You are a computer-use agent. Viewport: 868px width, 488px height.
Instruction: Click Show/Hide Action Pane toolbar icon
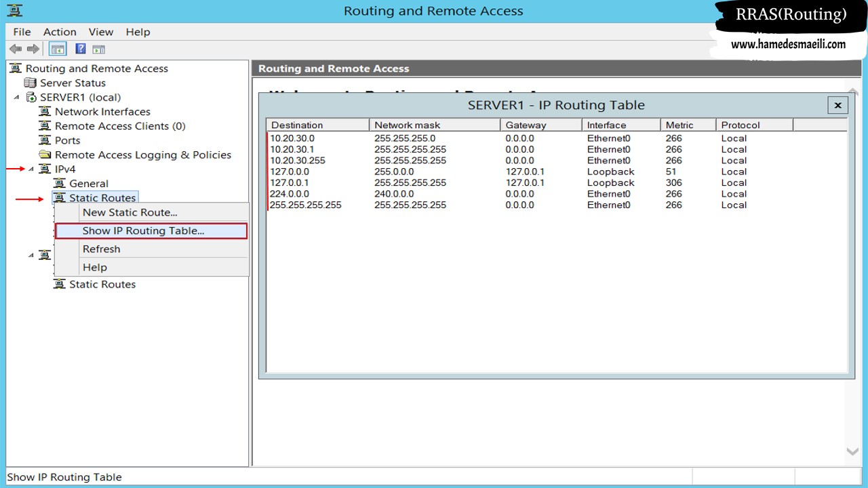[x=98, y=49]
